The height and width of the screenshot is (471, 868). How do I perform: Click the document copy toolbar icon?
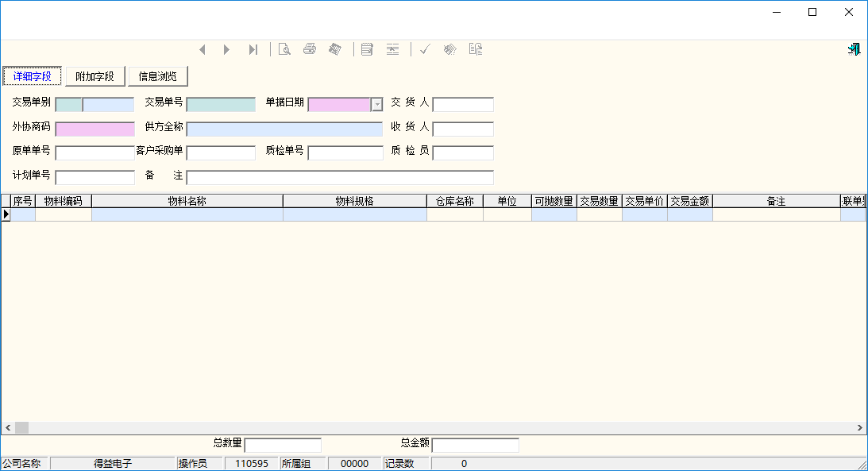point(476,49)
